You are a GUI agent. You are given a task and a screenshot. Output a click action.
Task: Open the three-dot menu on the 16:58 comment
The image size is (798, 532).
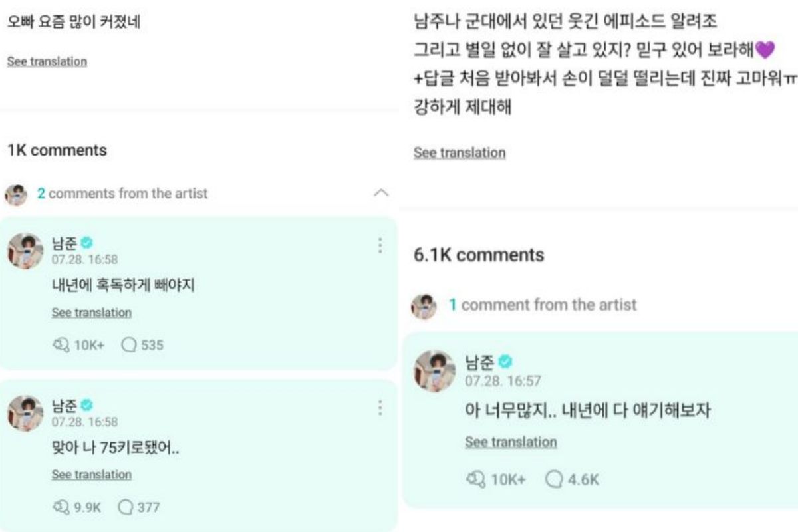click(x=380, y=246)
